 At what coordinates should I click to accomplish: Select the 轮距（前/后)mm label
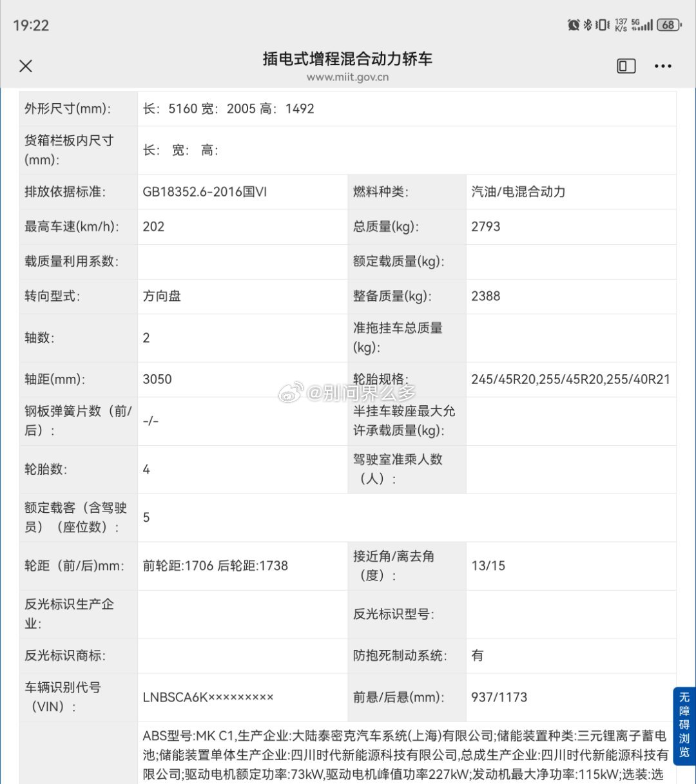(x=74, y=566)
